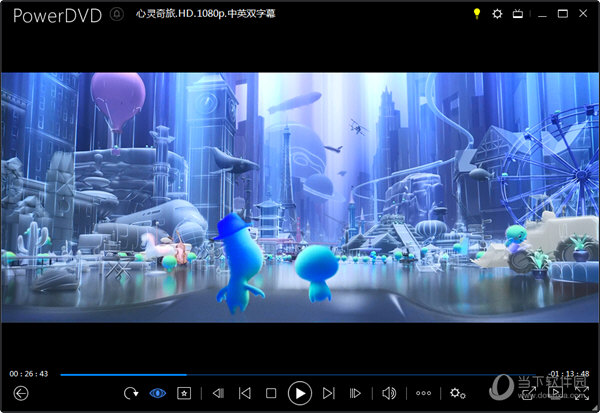Viewport: 600px width, 413px height.
Task: Click the video frame to toggle playback
Action: [300, 198]
